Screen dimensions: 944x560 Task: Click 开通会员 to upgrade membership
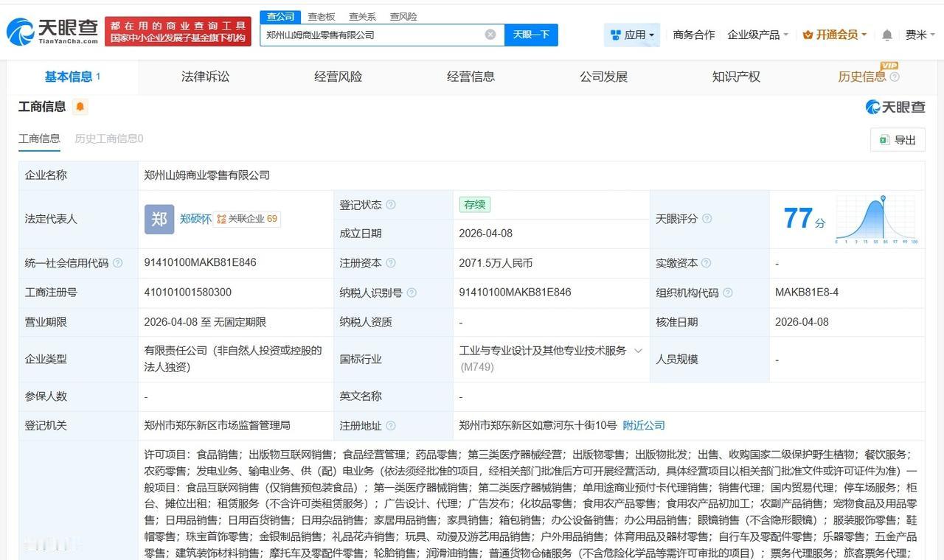coord(833,34)
